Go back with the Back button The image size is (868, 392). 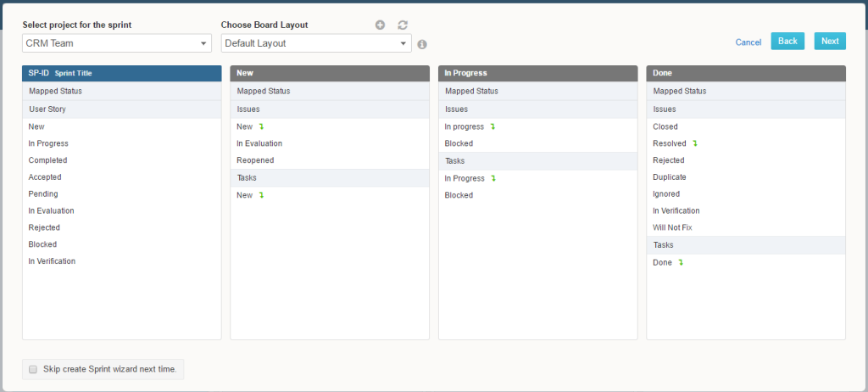point(787,42)
